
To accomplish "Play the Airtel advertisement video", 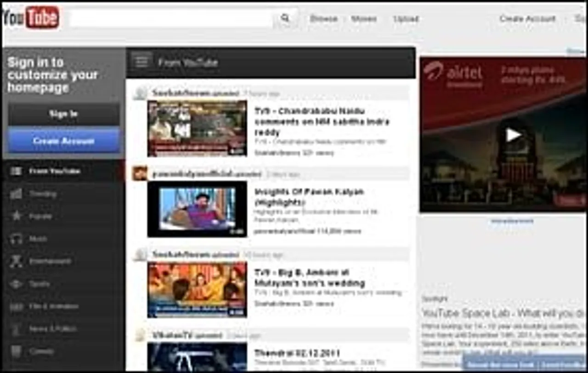I will 513,135.
